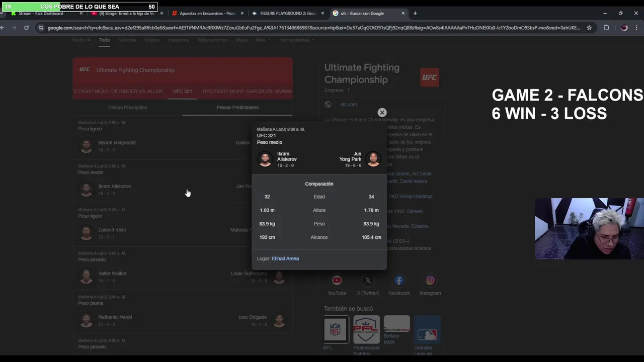The image size is (644, 362).
Task: Select the Noticias results tab
Action: point(127,40)
